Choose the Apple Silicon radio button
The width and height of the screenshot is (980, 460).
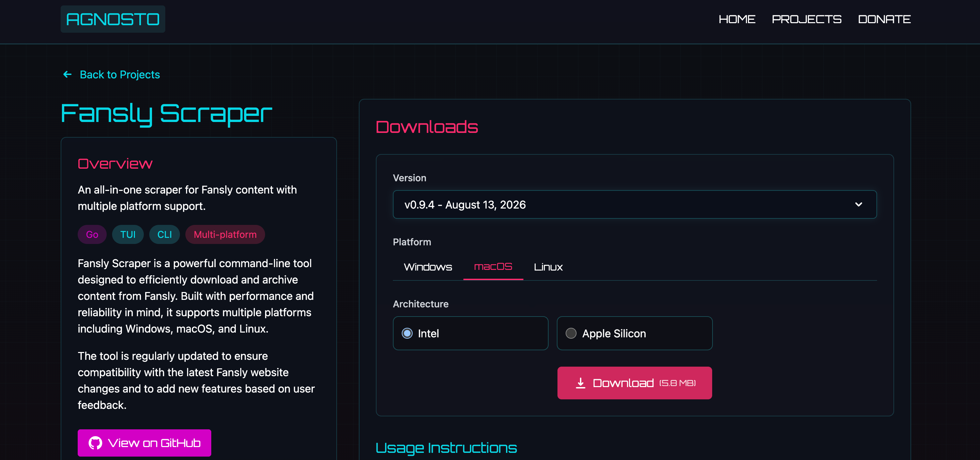pyautogui.click(x=571, y=333)
